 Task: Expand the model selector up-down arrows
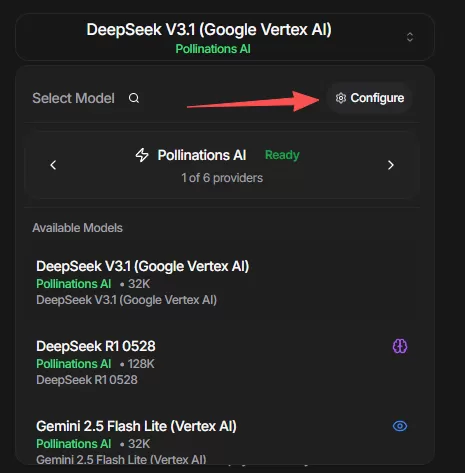point(410,37)
